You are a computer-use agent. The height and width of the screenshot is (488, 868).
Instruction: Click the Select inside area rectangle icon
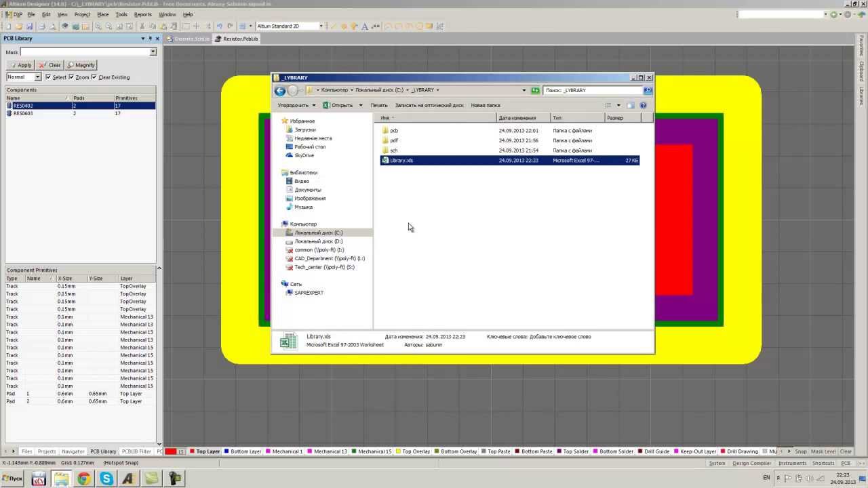click(186, 26)
